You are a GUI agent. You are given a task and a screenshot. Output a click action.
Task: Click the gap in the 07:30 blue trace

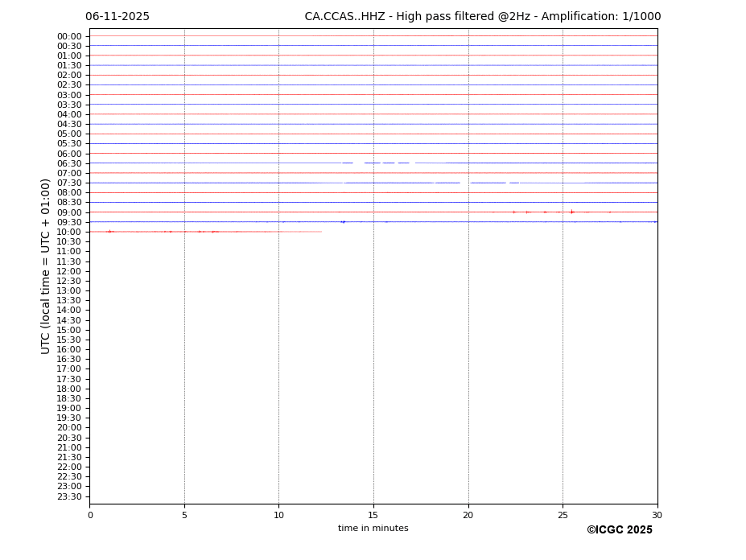(465, 183)
